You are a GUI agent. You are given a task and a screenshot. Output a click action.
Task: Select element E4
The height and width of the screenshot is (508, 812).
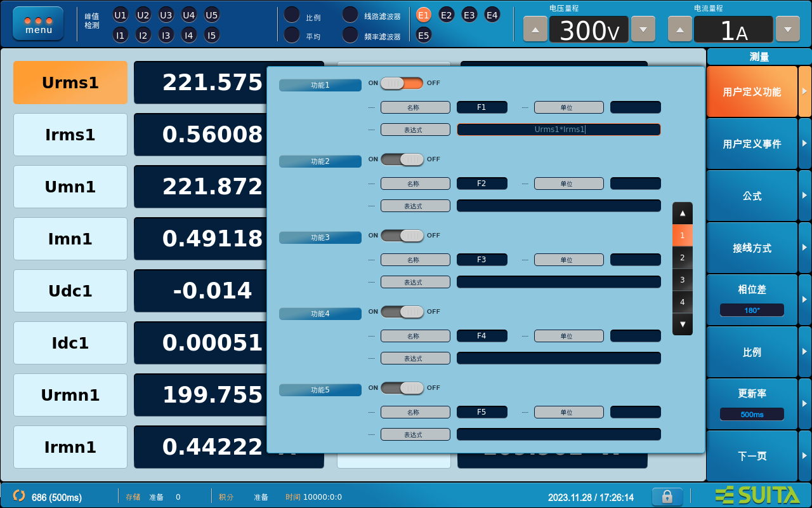(492, 15)
